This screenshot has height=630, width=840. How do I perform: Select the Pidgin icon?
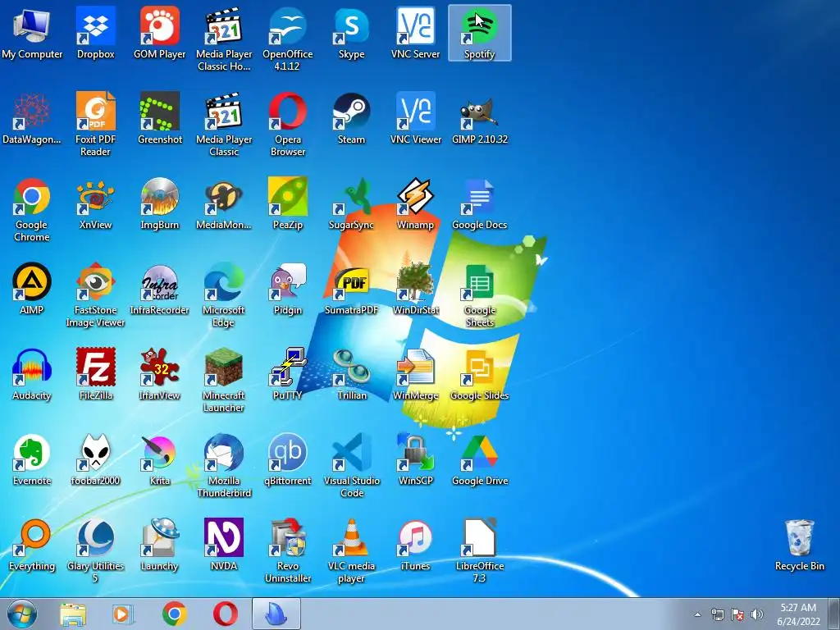288,289
